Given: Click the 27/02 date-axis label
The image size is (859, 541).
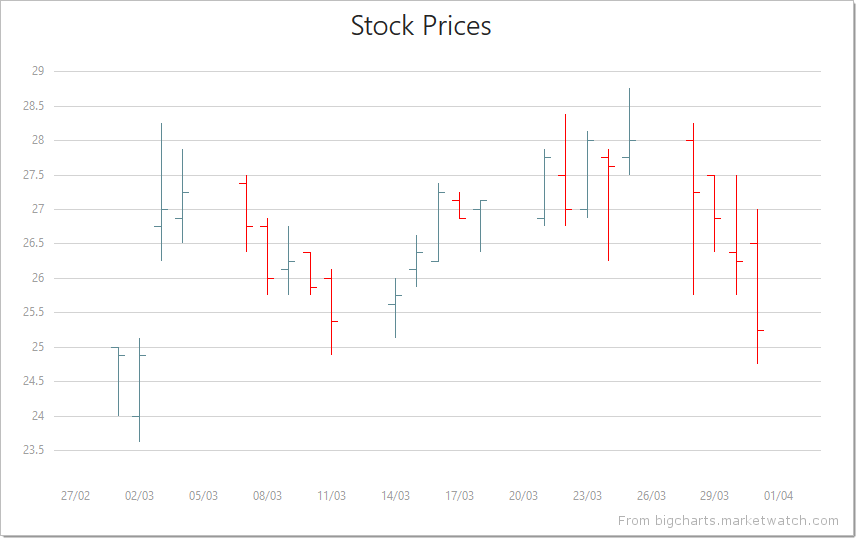Looking at the screenshot, I should [75, 496].
